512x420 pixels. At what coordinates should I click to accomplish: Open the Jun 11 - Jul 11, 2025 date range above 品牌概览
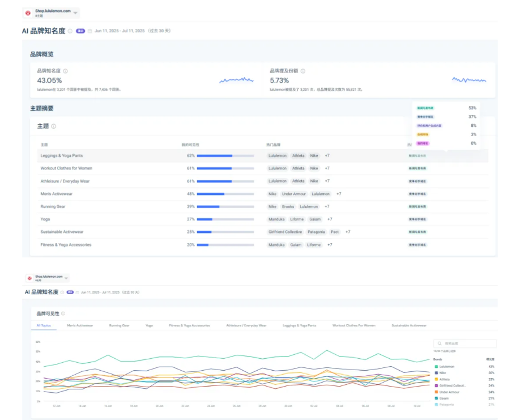pyautogui.click(x=133, y=31)
